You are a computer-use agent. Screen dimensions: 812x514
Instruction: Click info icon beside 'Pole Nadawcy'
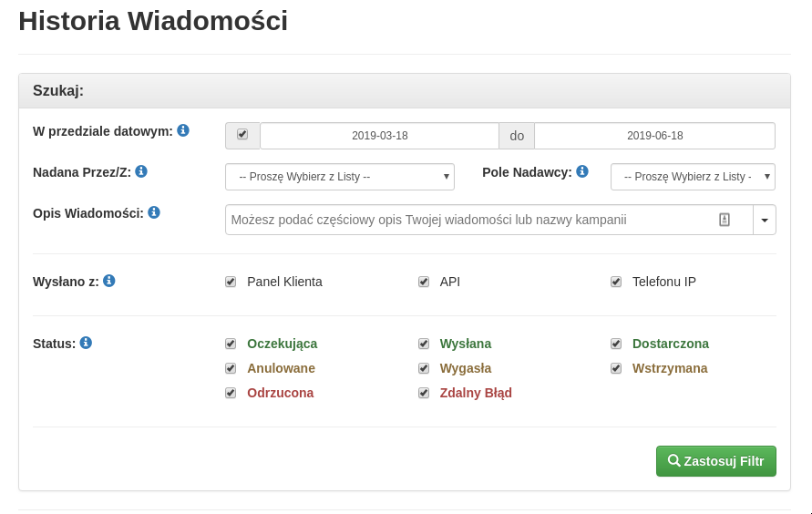point(582,171)
